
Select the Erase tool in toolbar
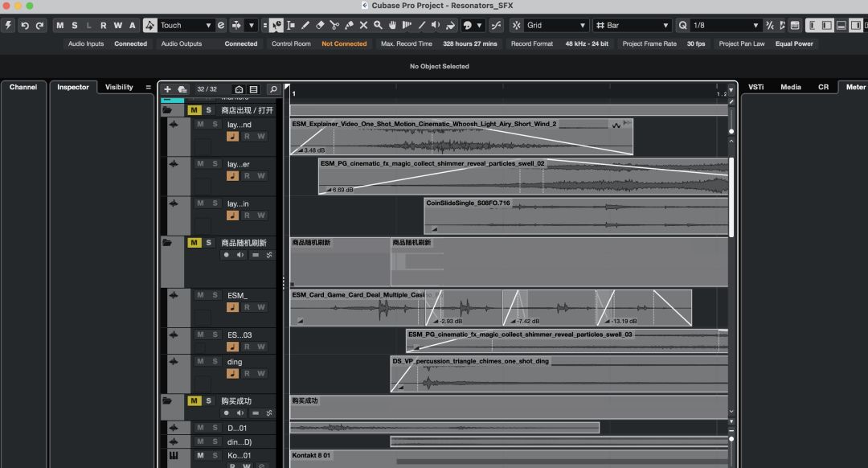(320, 26)
